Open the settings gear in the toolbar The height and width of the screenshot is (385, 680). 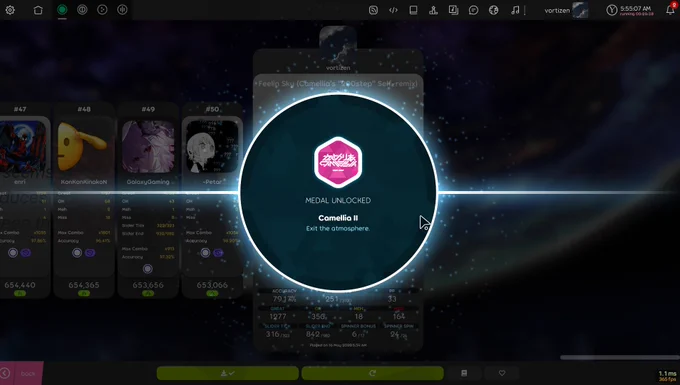click(10, 10)
